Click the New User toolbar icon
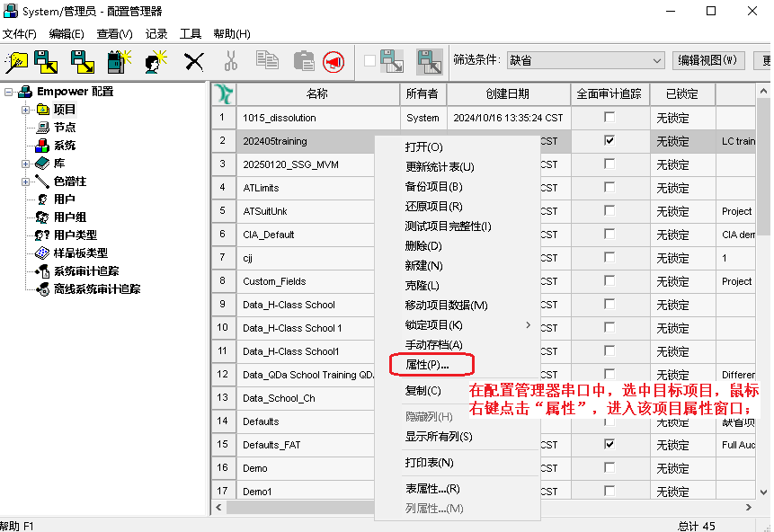This screenshot has height=532, width=774. (156, 62)
